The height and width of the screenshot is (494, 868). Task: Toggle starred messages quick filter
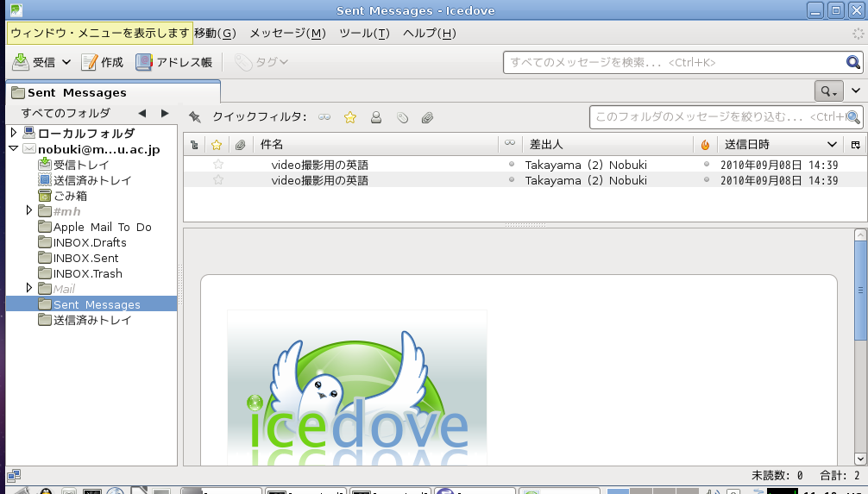tap(349, 117)
